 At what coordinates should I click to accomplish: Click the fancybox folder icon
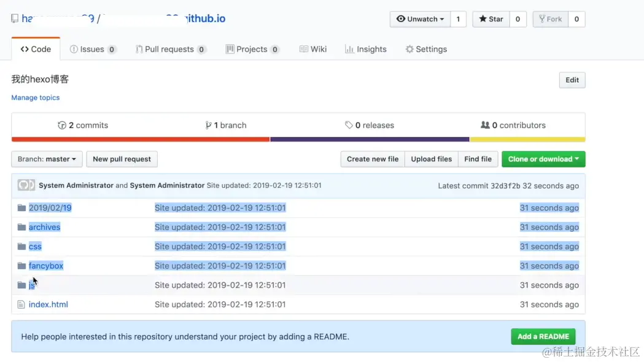[21, 266]
